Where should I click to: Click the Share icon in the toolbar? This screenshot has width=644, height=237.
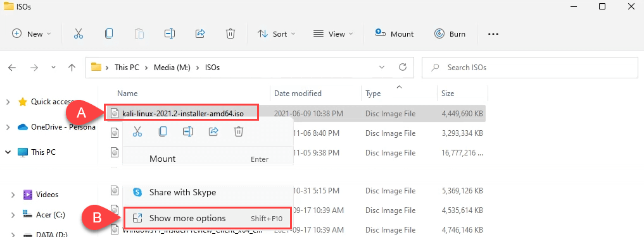(x=200, y=34)
